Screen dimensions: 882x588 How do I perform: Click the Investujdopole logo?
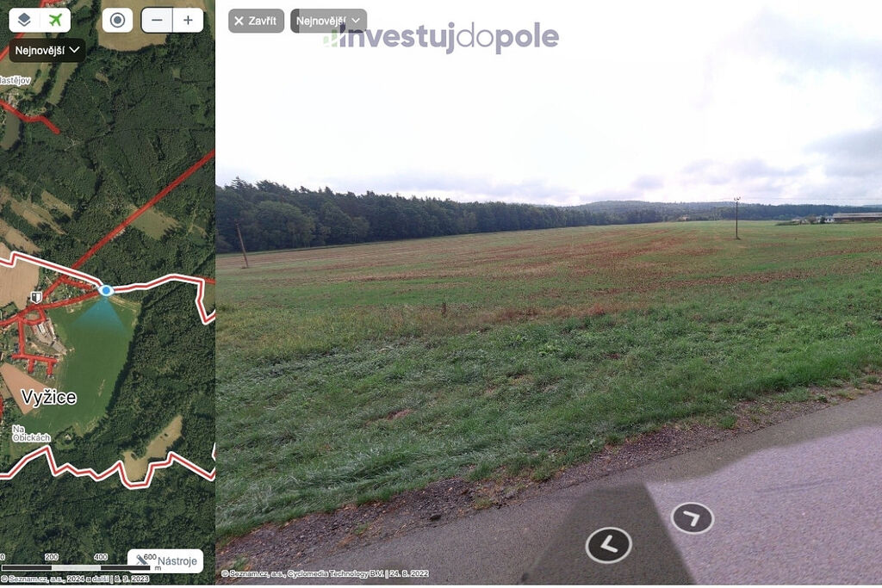tap(442, 37)
